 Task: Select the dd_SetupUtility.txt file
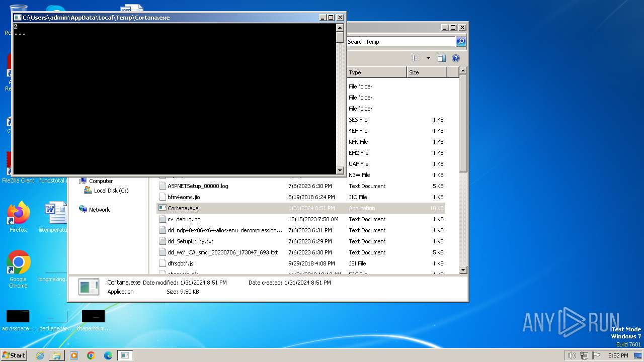[x=191, y=241]
